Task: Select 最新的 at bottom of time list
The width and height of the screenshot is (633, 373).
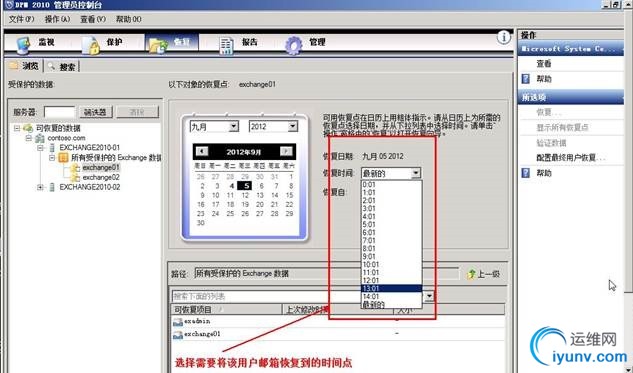Action: pyautogui.click(x=391, y=304)
